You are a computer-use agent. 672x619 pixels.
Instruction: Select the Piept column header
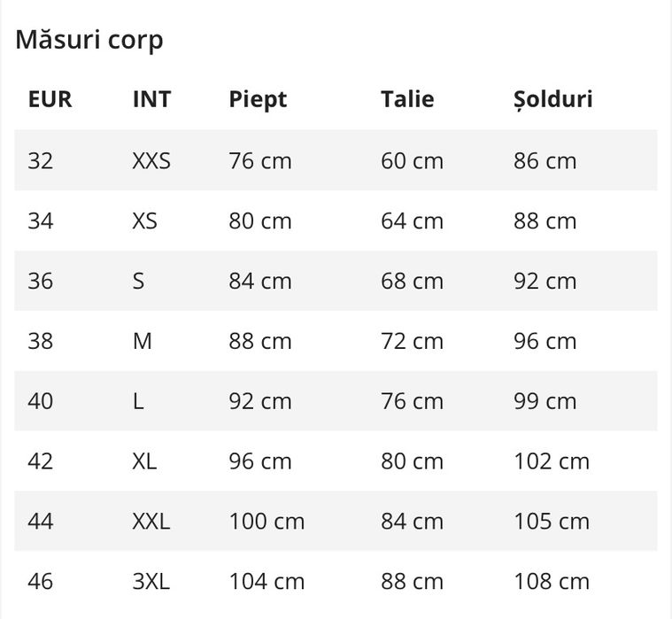point(258,99)
